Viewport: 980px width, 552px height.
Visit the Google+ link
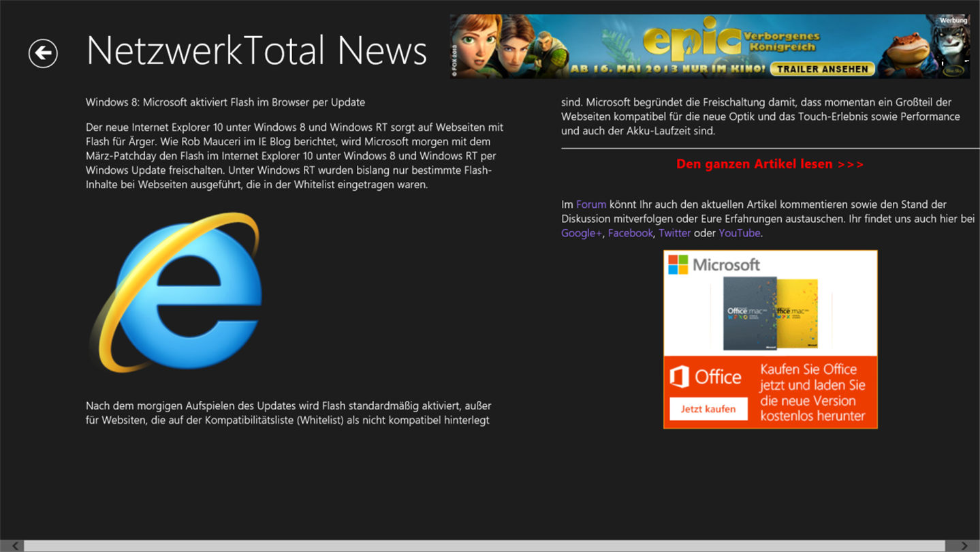(x=582, y=233)
